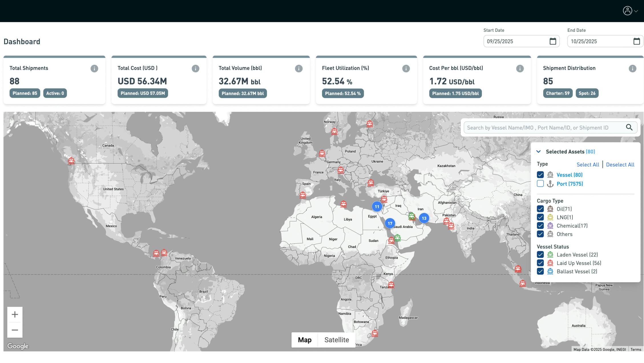This screenshot has width=644, height=363.
Task: Switch to Satellite map view
Action: (337, 340)
